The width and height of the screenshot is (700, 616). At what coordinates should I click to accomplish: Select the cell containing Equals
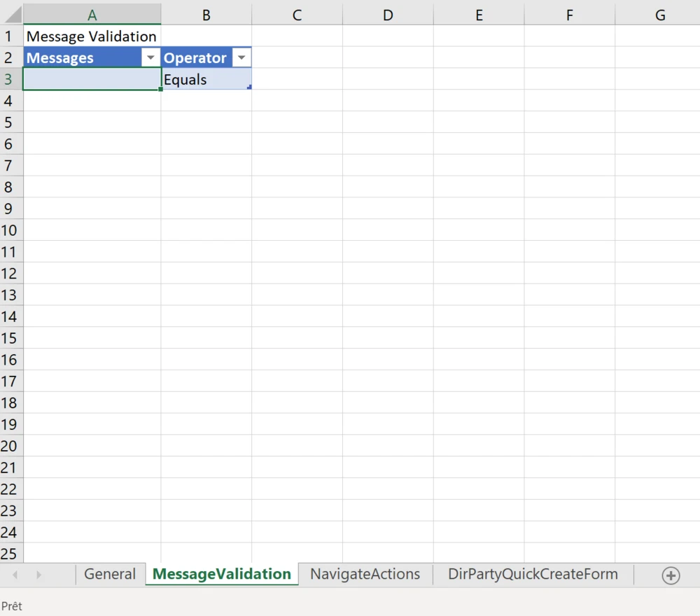(x=206, y=80)
